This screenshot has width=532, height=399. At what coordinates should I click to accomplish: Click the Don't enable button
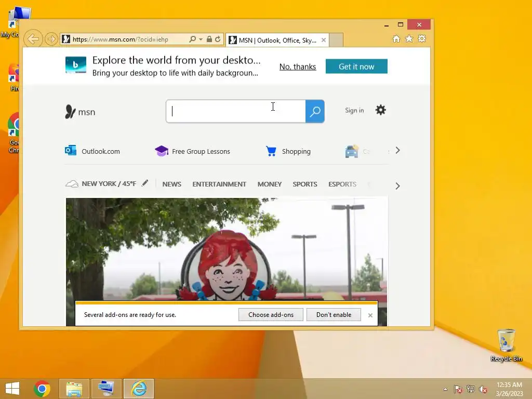tap(334, 314)
